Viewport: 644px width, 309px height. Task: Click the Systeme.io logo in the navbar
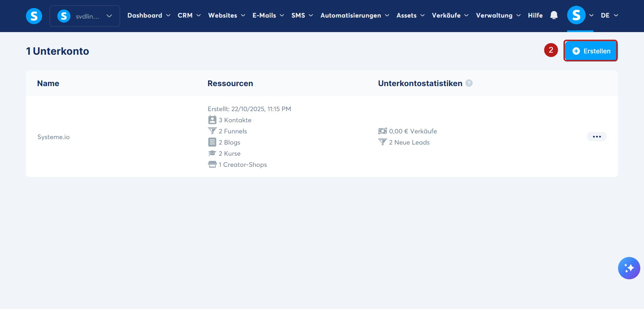34,16
